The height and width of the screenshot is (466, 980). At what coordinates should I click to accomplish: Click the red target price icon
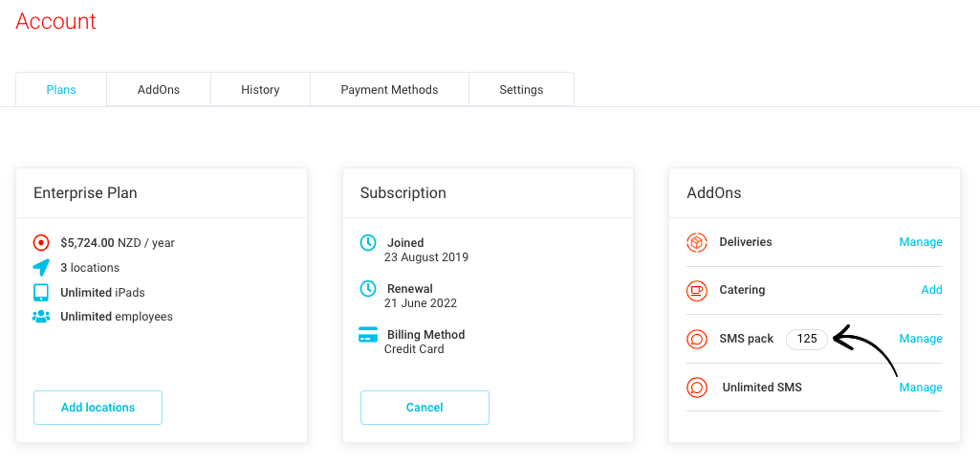click(x=40, y=243)
